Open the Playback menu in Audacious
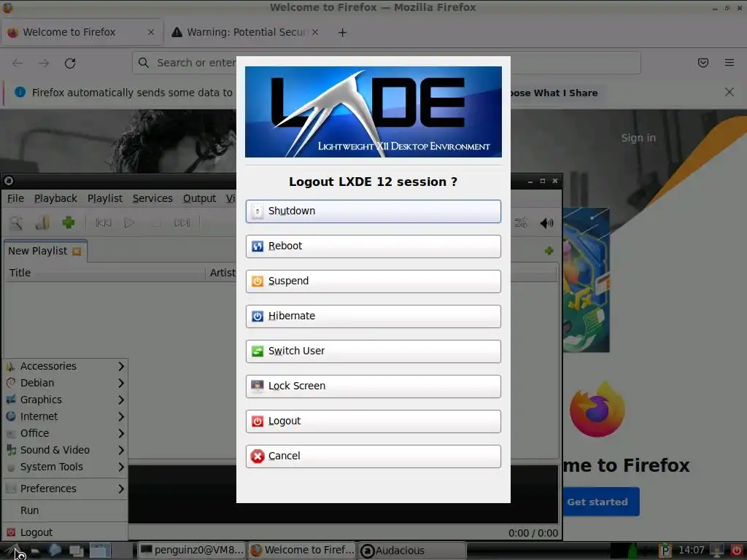 [x=55, y=198]
